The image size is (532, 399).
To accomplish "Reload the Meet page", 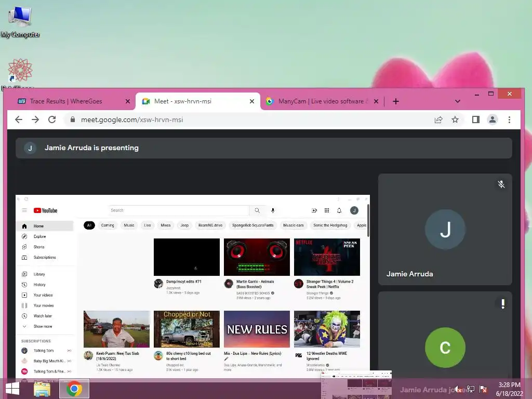I will 52,119.
